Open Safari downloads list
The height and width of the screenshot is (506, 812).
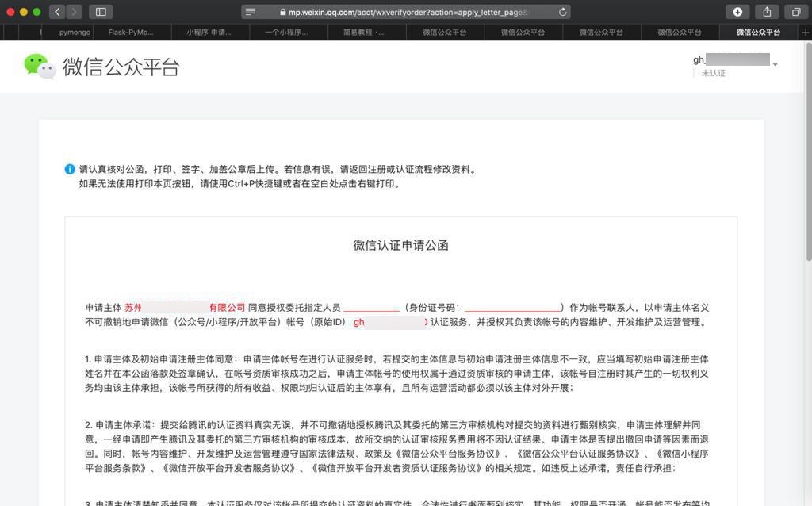click(x=737, y=12)
